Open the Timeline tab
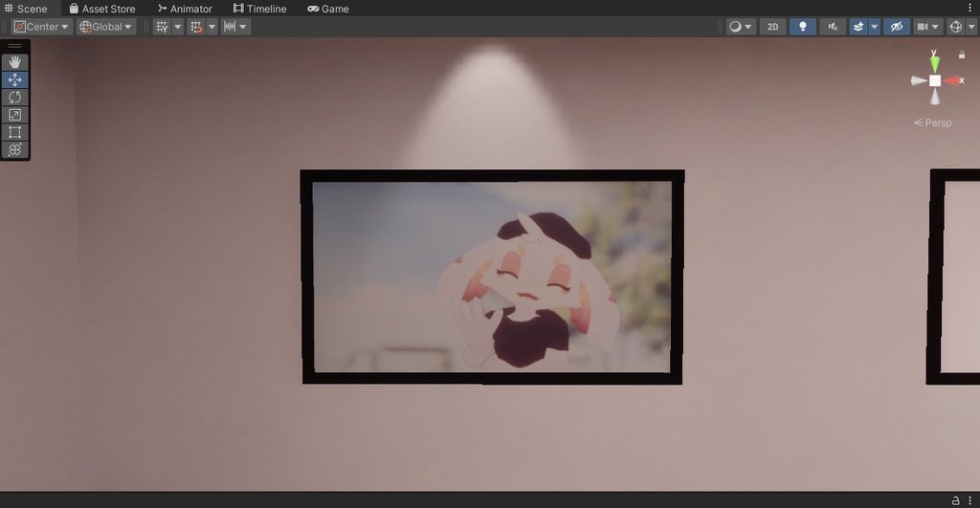This screenshot has height=508, width=980. (x=259, y=9)
